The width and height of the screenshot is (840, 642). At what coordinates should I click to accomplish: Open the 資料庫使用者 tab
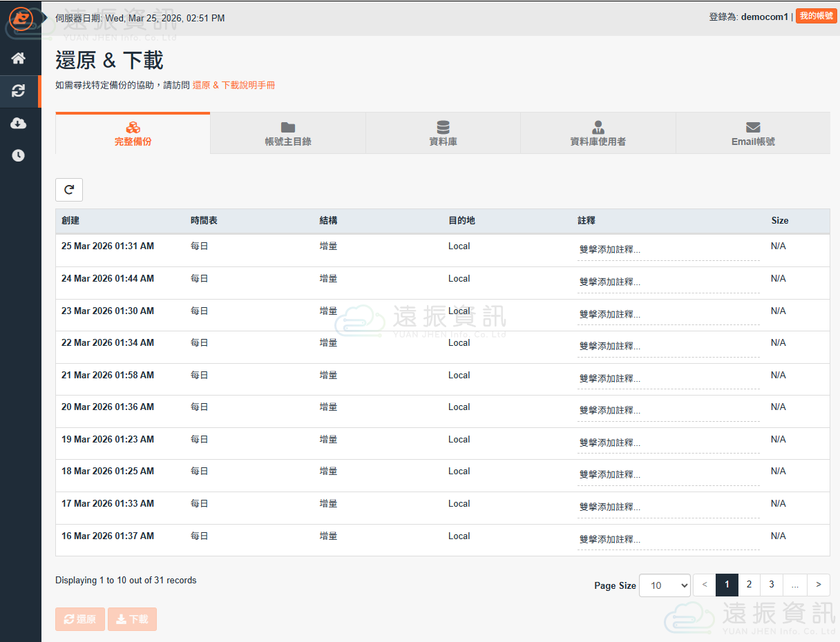coord(598,134)
